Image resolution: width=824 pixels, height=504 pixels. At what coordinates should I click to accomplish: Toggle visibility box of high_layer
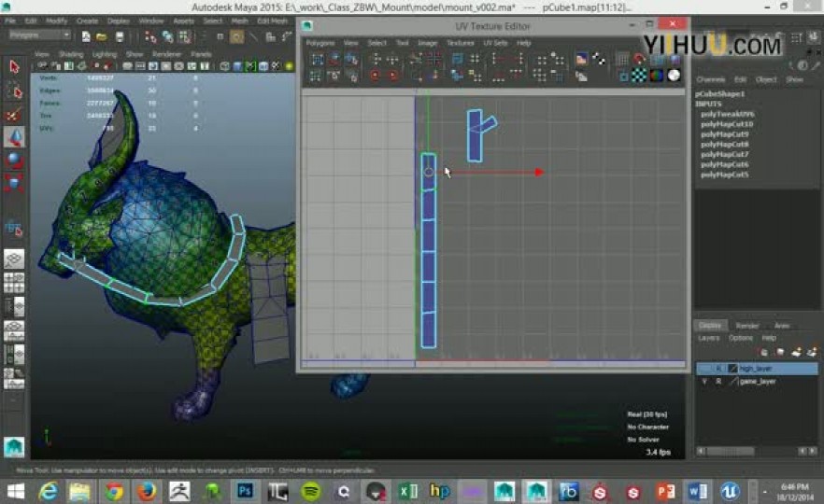[x=704, y=369]
